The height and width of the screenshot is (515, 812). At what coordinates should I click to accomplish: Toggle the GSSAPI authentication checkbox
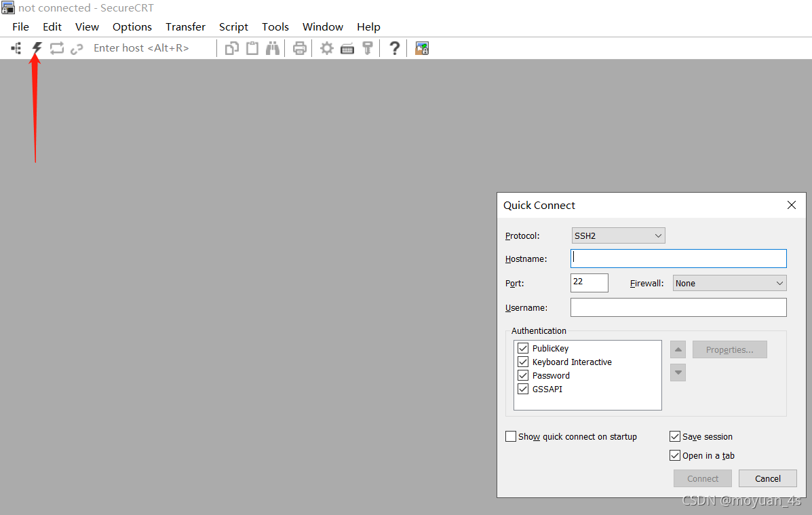[523, 389]
